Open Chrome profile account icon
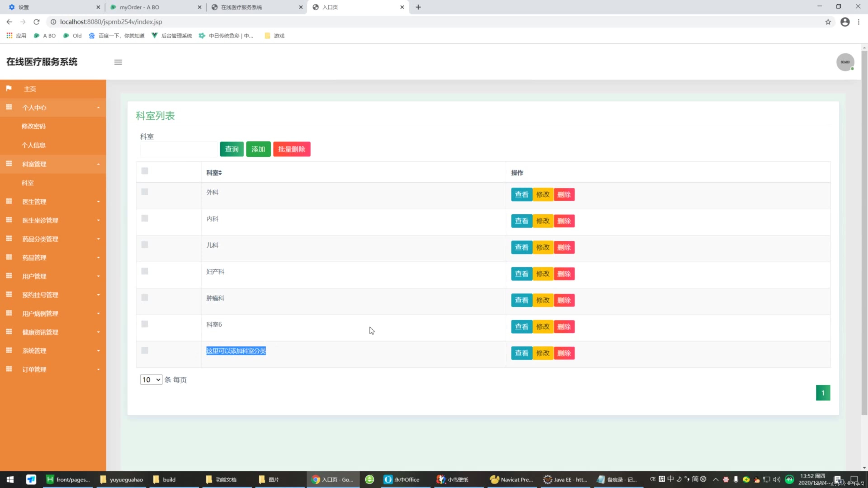Viewport: 868px width, 488px height. pyautogui.click(x=845, y=22)
